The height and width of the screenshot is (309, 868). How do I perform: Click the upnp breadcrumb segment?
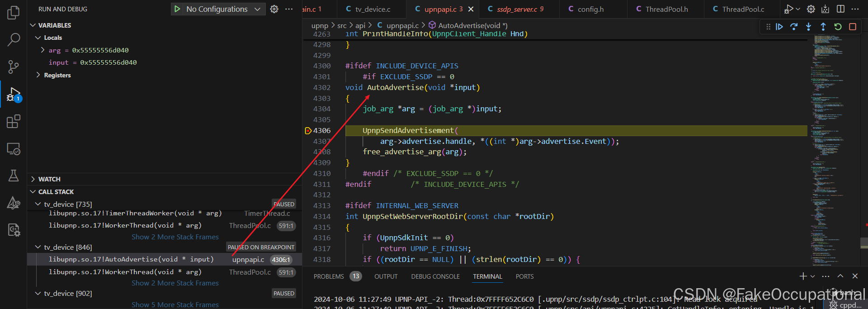(x=320, y=26)
